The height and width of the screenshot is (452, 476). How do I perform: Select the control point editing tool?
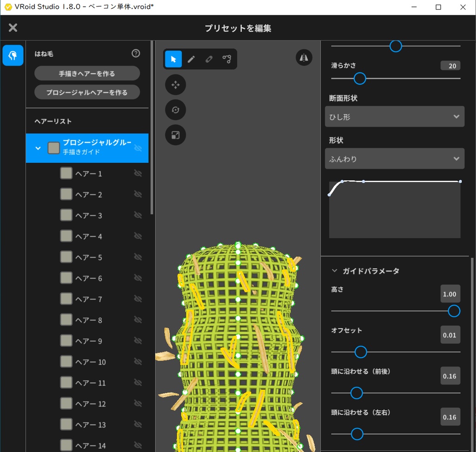[x=226, y=59]
